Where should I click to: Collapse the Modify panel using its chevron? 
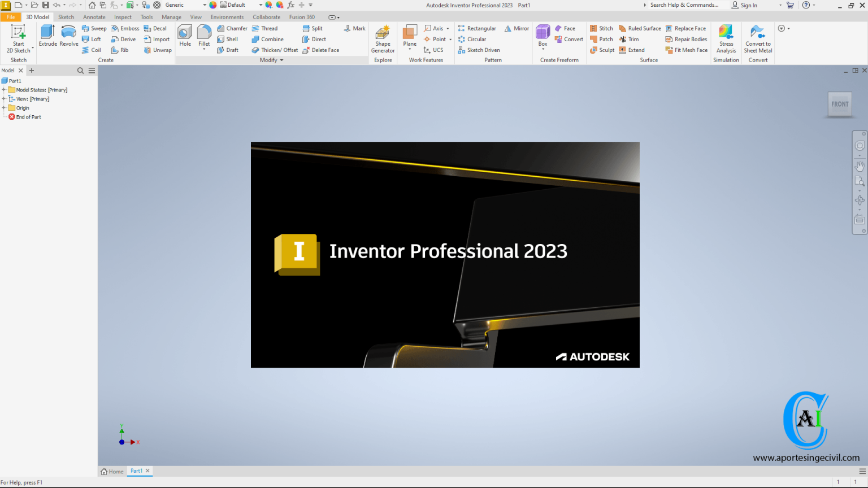282,60
